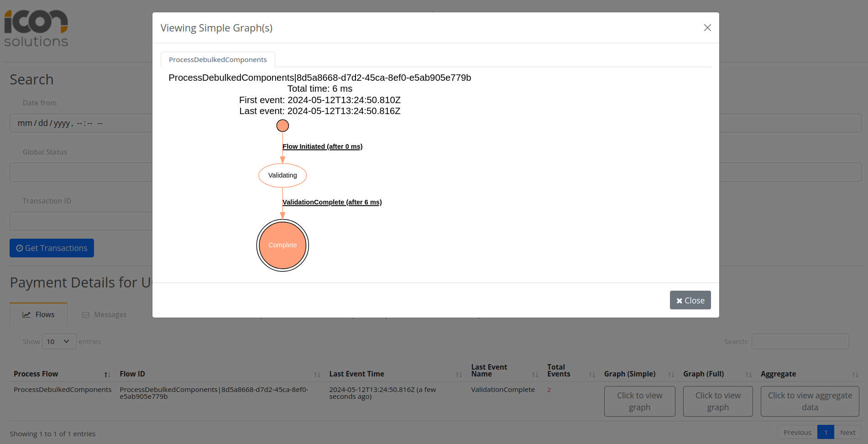Click the Close button in dialog footer
This screenshot has width=868, height=444.
click(x=690, y=300)
